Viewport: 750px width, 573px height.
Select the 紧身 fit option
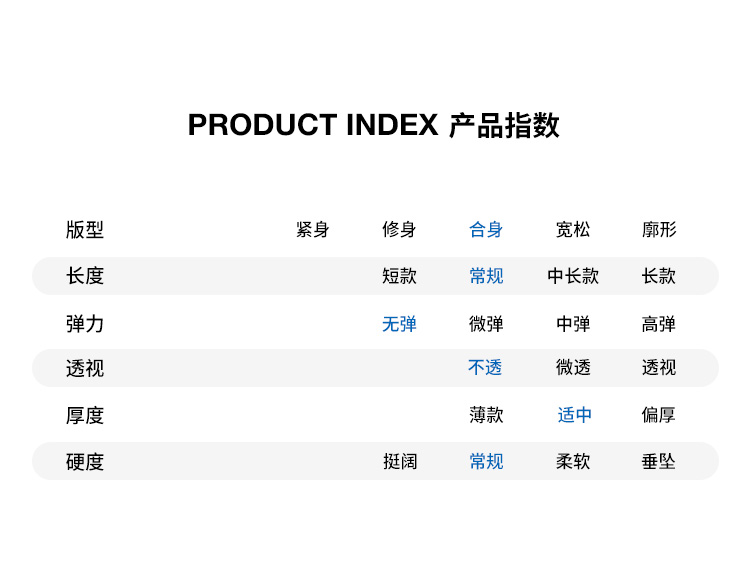click(313, 230)
